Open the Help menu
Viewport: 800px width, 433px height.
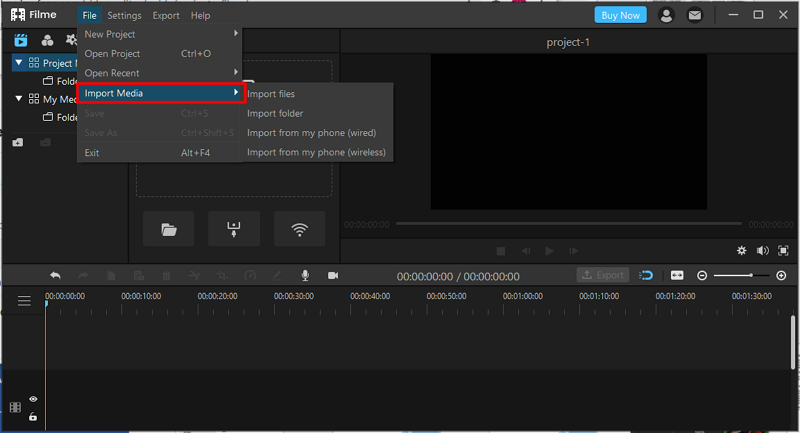pos(201,15)
